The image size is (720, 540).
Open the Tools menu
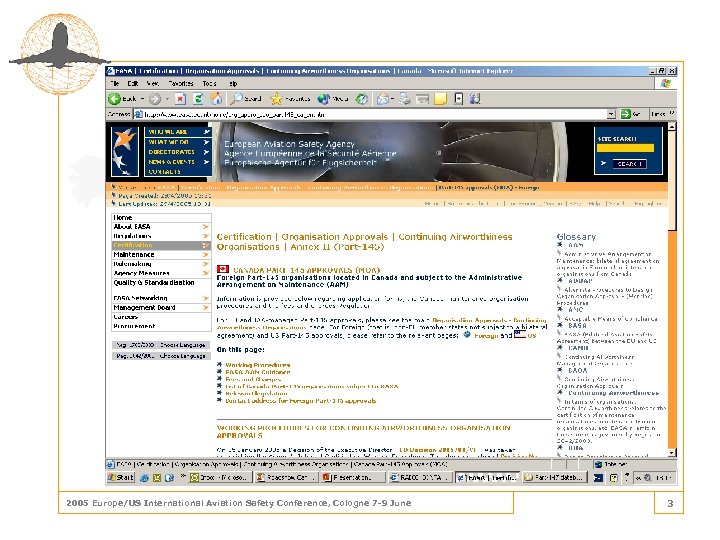pos(209,84)
